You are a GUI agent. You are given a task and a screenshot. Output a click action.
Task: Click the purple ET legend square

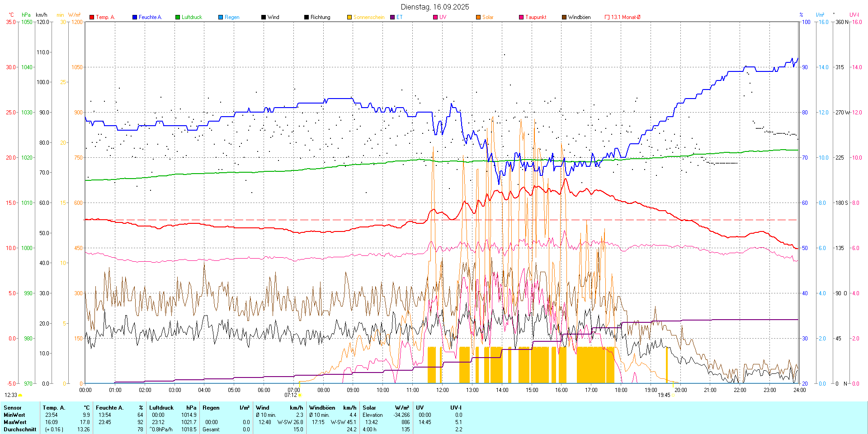pos(392,17)
